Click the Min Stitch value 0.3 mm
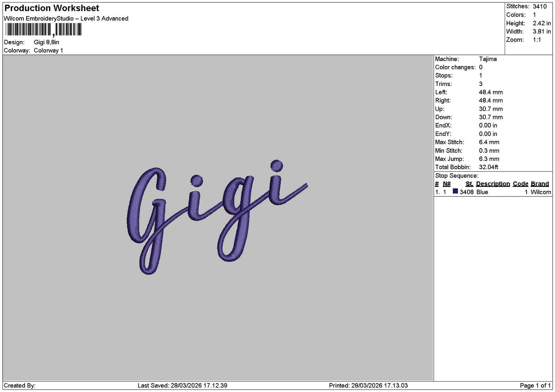Image resolution: width=555 pixels, height=392 pixels. tap(489, 151)
